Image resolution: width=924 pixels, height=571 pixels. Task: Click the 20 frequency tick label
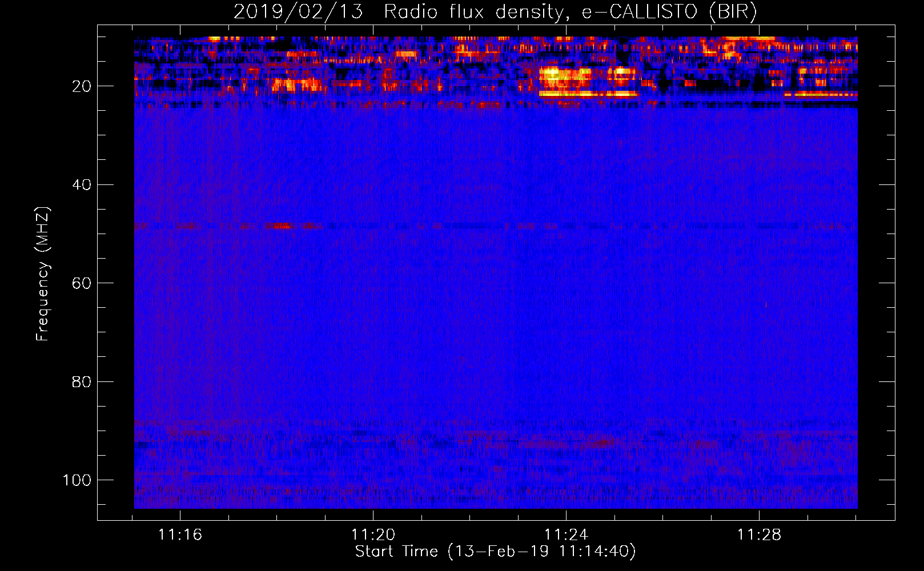tap(82, 86)
